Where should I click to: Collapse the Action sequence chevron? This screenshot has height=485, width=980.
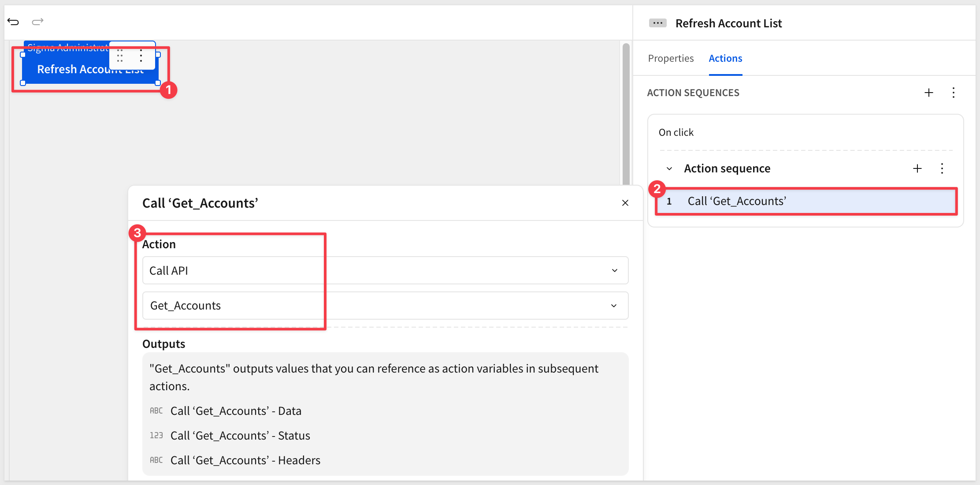[x=669, y=169]
